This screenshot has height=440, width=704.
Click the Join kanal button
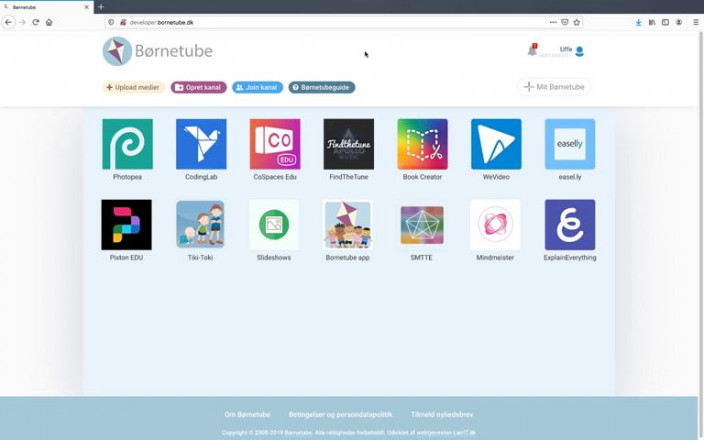coord(257,87)
